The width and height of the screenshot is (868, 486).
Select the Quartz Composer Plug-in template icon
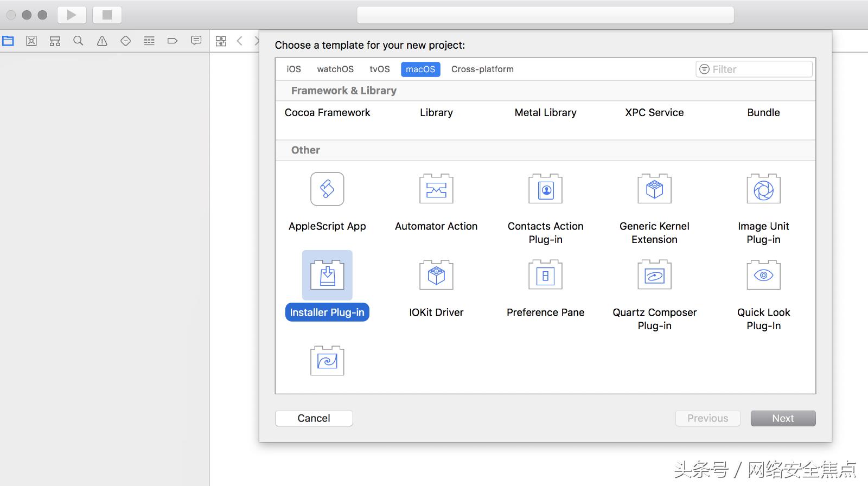(x=655, y=275)
